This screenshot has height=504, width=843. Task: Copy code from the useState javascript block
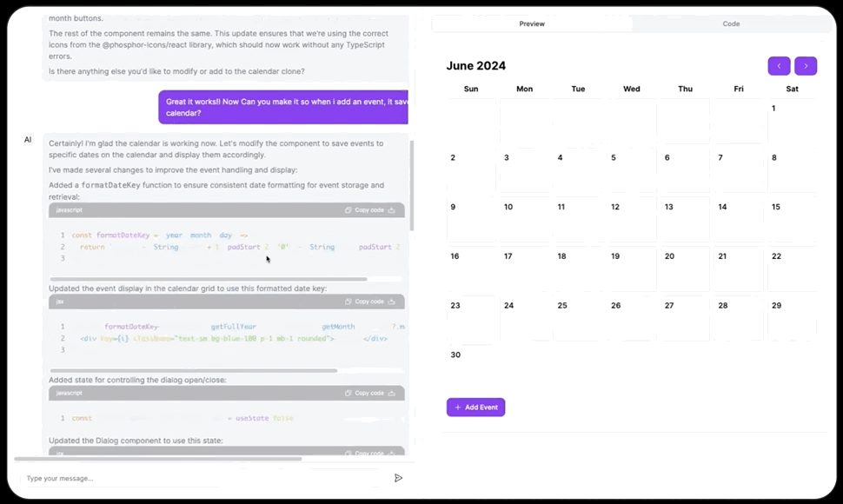click(x=364, y=393)
